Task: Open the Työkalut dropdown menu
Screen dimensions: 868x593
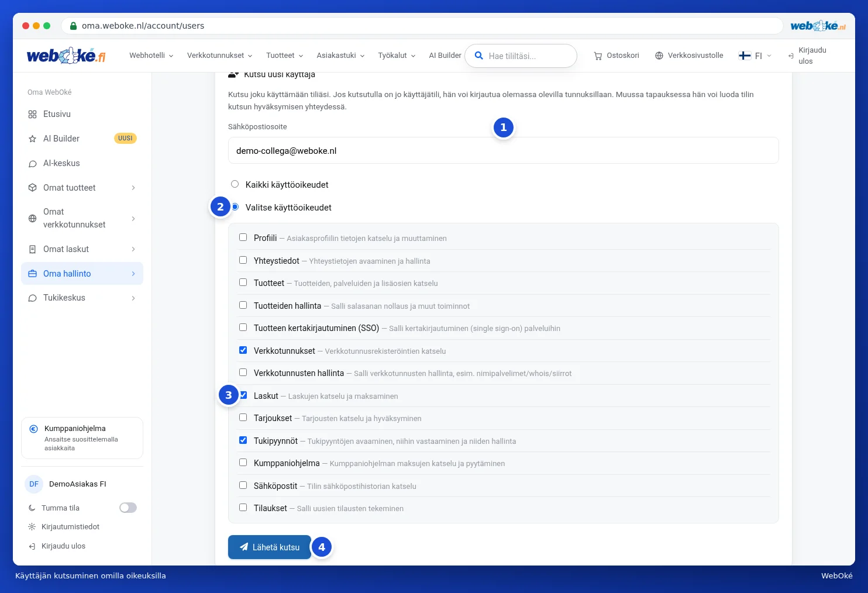Action: [397, 56]
